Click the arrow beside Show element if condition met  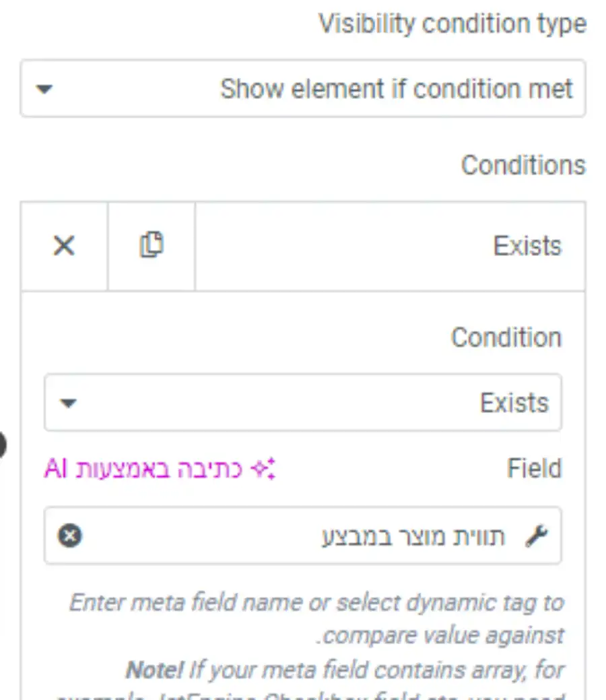point(44,89)
